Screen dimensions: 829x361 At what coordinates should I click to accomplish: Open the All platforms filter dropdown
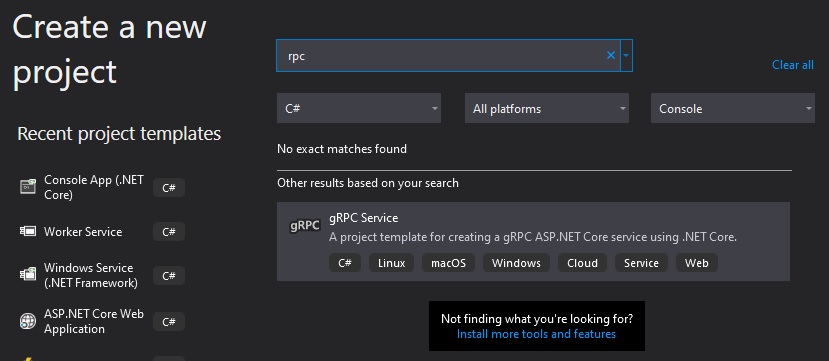tap(547, 108)
